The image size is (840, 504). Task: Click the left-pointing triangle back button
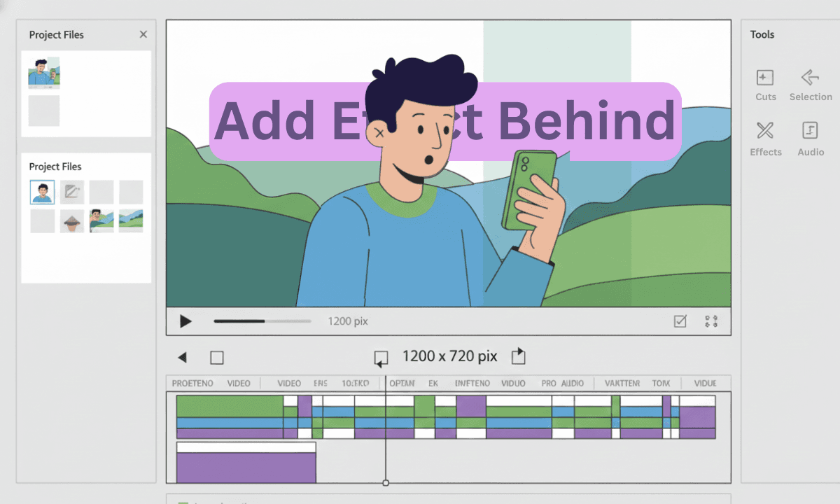point(183,358)
